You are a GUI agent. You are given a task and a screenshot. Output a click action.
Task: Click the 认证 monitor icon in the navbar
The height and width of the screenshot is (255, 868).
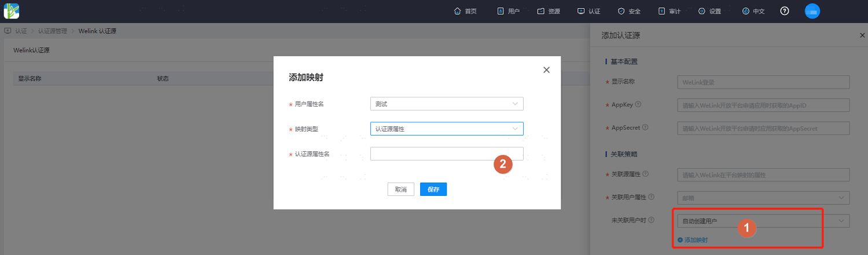pyautogui.click(x=580, y=11)
